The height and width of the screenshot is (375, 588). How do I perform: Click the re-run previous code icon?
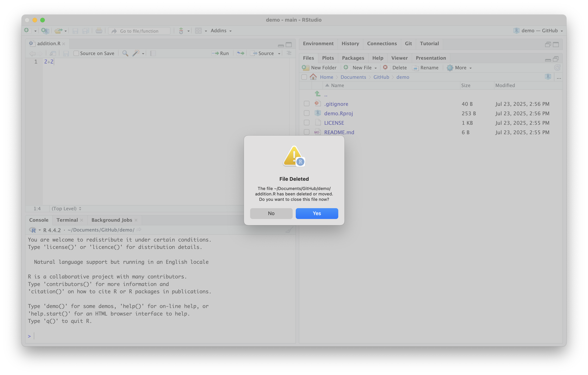point(240,53)
